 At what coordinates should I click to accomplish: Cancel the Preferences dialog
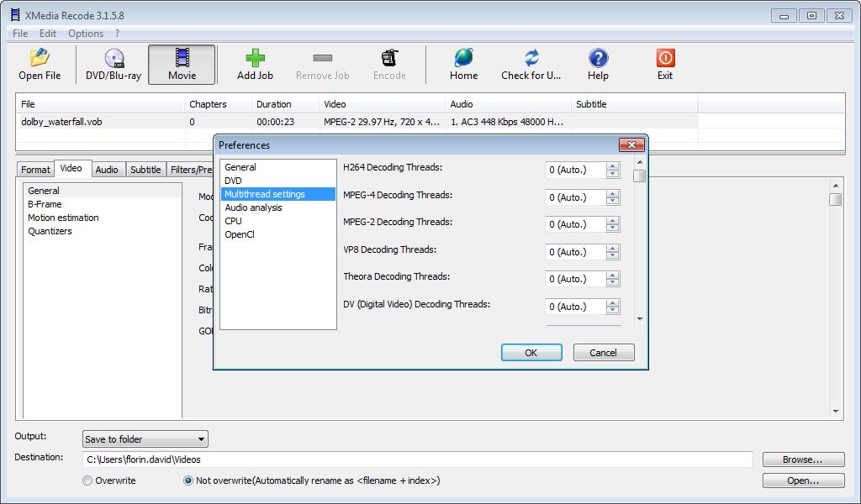point(604,353)
